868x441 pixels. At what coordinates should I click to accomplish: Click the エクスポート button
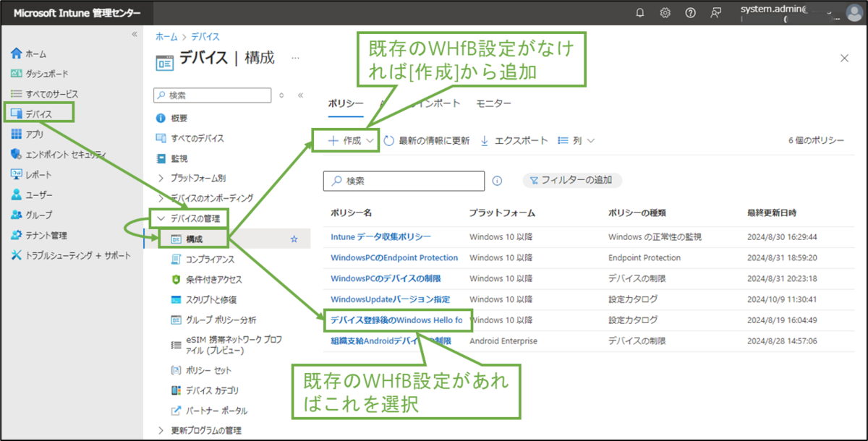pyautogui.click(x=514, y=140)
